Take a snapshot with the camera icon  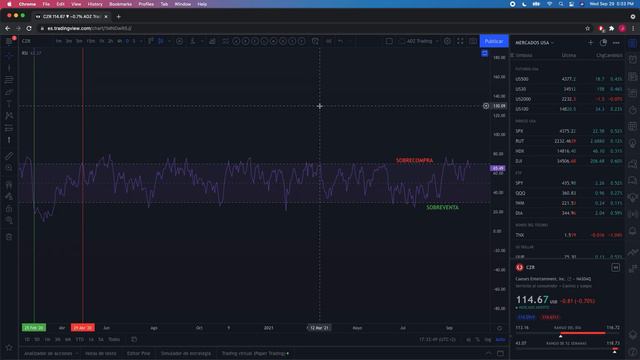click(x=473, y=41)
